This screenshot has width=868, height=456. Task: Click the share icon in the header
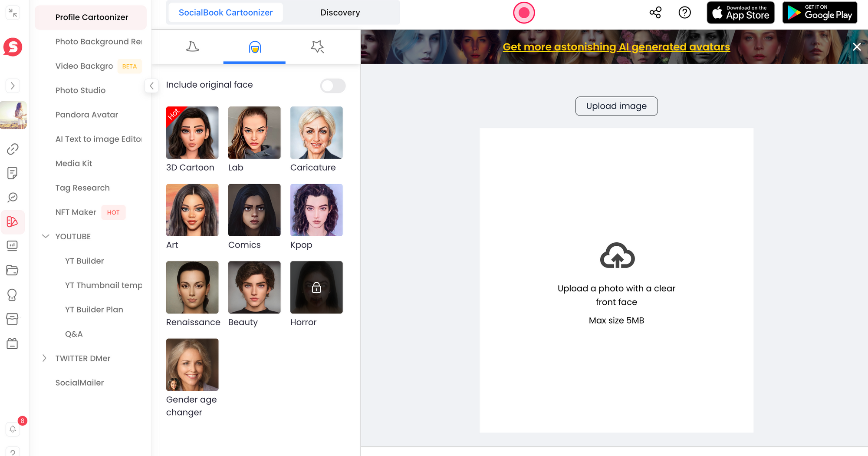point(655,13)
